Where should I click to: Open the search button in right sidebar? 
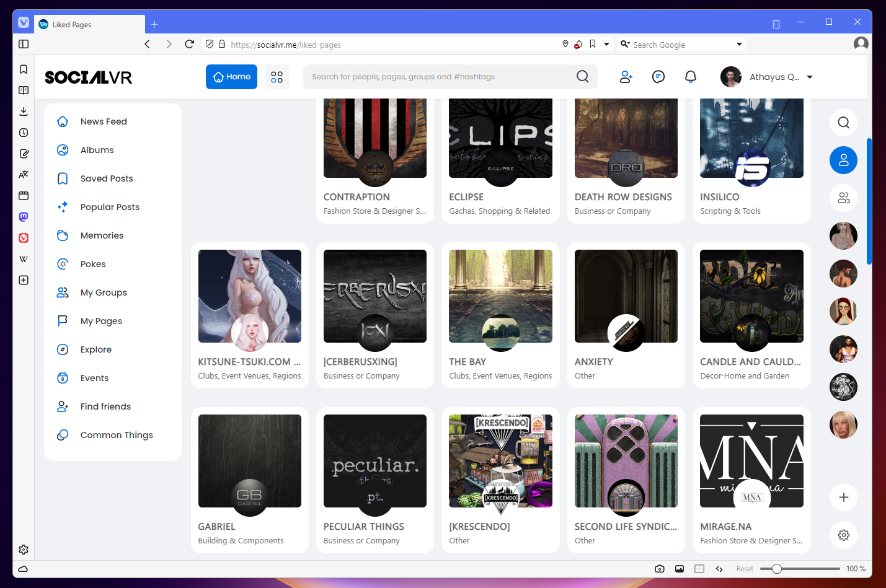tap(843, 123)
